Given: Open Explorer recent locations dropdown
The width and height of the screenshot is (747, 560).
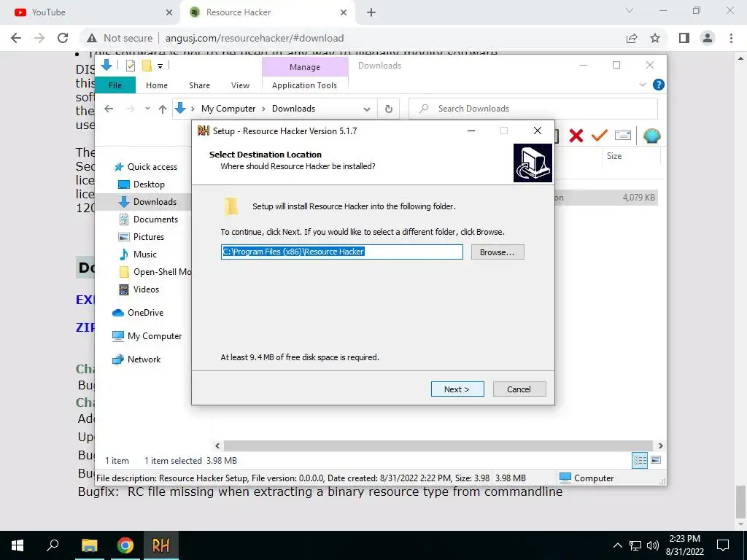Looking at the screenshot, I should pos(147,109).
